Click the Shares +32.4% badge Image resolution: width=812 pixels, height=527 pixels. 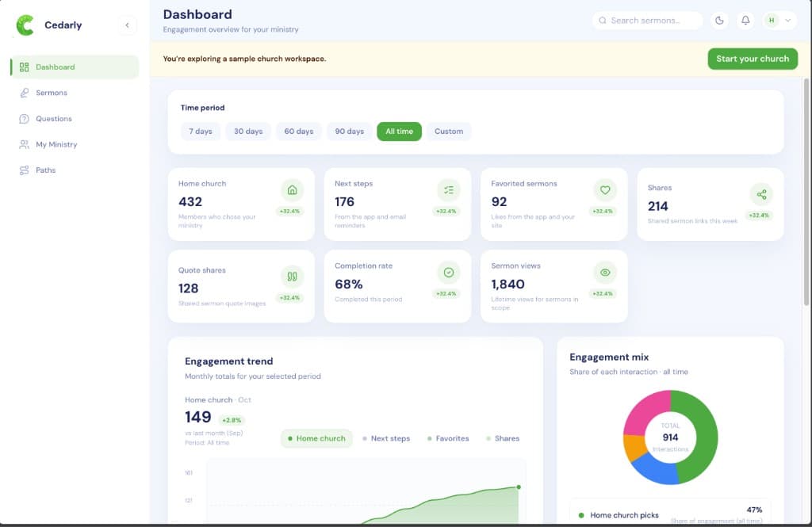[x=759, y=216]
